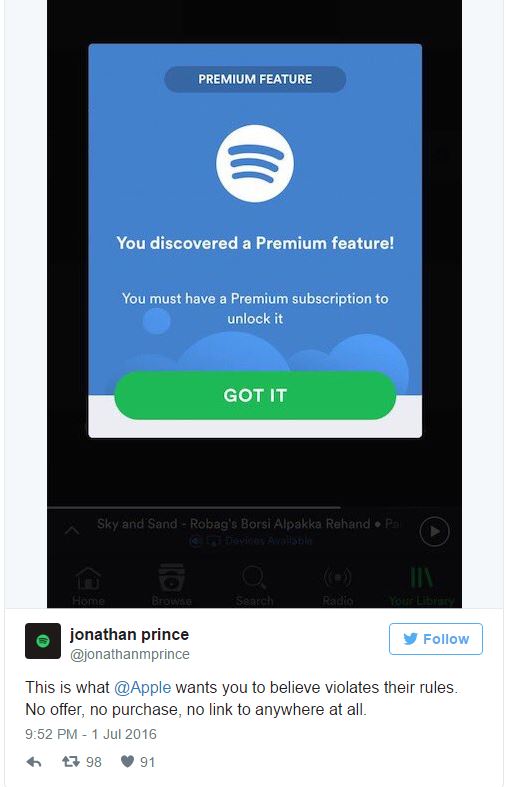Like the tweet with 91 likes

coord(138,762)
